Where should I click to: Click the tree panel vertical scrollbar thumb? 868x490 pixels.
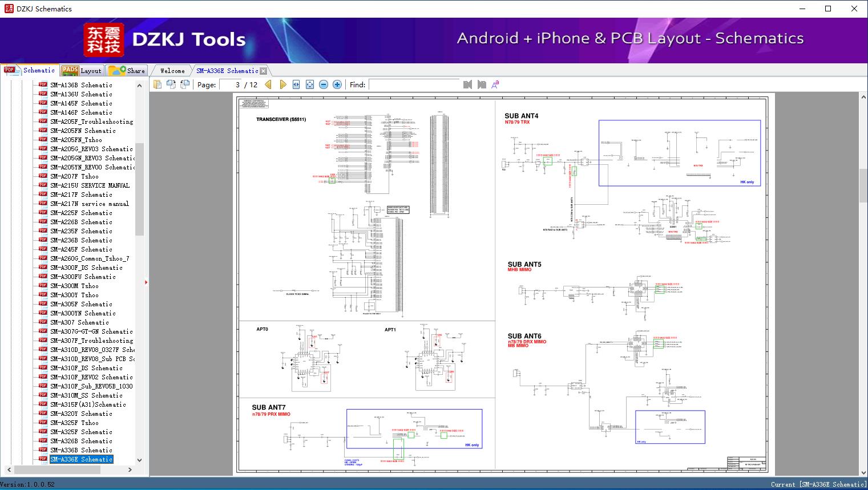(x=139, y=189)
